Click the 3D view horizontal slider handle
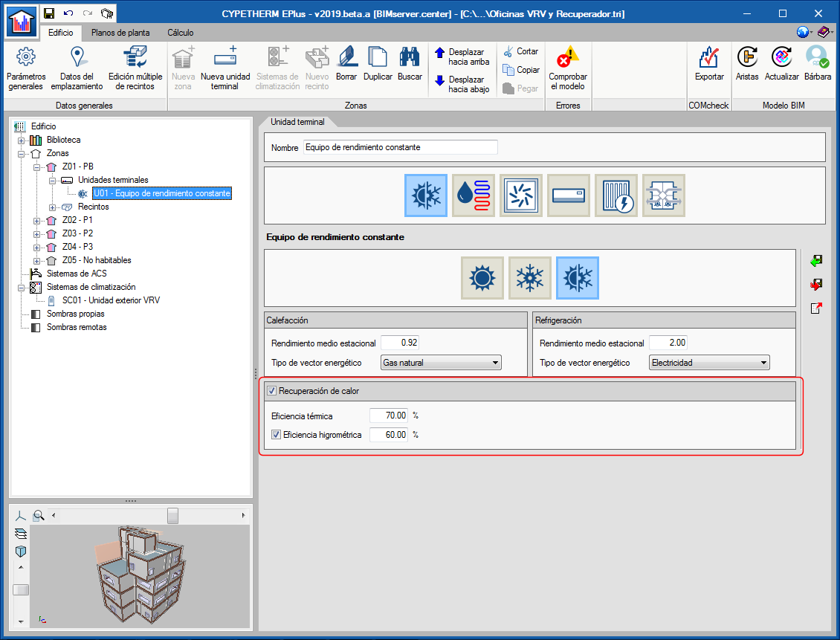Screen dimensions: 840x640 (x=172, y=516)
